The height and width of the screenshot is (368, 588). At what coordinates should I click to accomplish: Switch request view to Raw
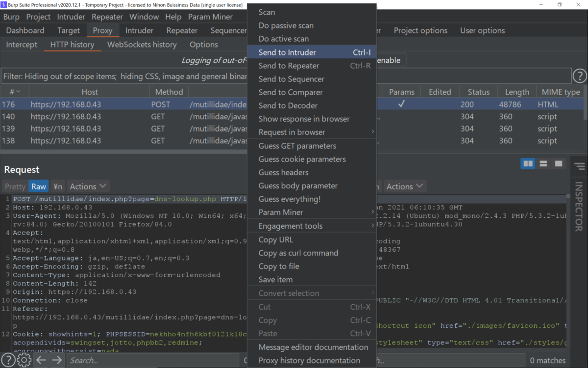39,186
